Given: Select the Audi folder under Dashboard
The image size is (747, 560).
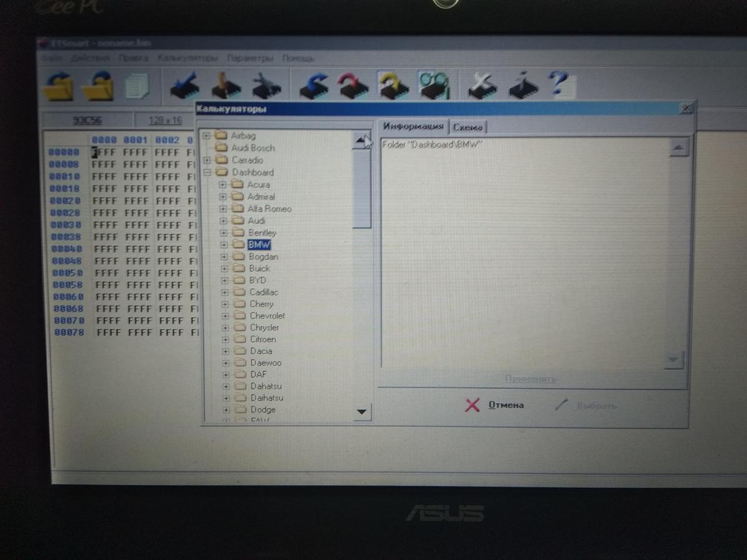Looking at the screenshot, I should point(256,220).
